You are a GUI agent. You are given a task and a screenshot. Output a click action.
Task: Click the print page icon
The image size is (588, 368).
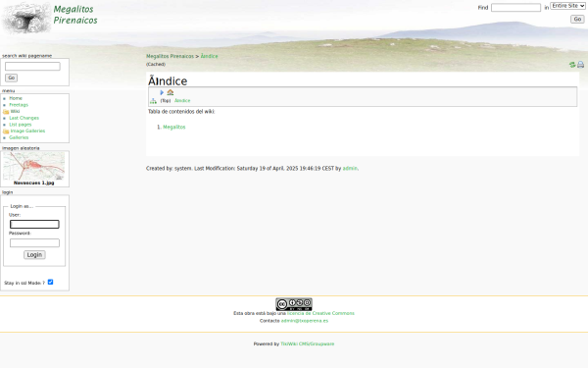580,65
